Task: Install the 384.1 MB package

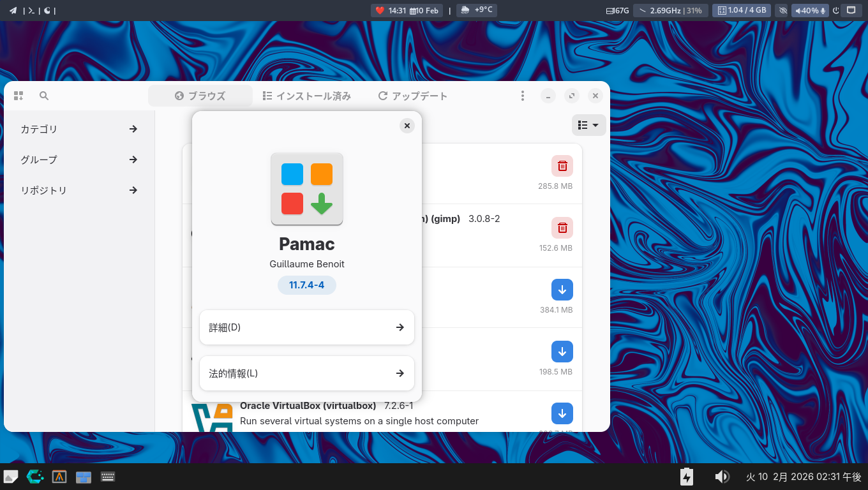Action: click(562, 290)
